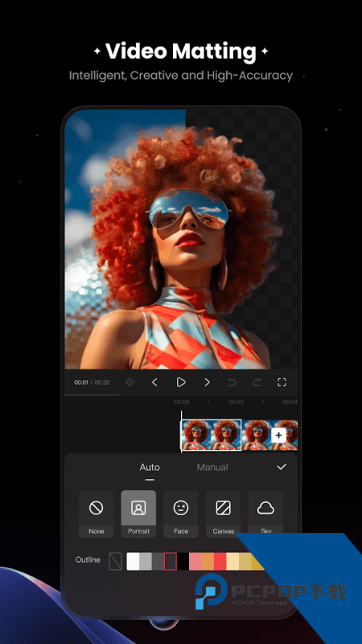The image size is (362, 644).
Task: Play the video preview
Action: point(180,382)
